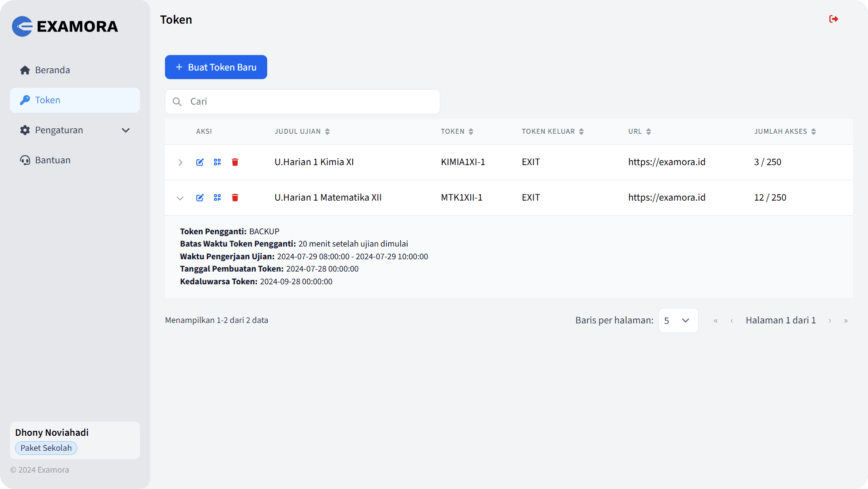868x489 pixels.
Task: Delete the U.Harian 1 Kimia XI token
Action: pyautogui.click(x=235, y=162)
